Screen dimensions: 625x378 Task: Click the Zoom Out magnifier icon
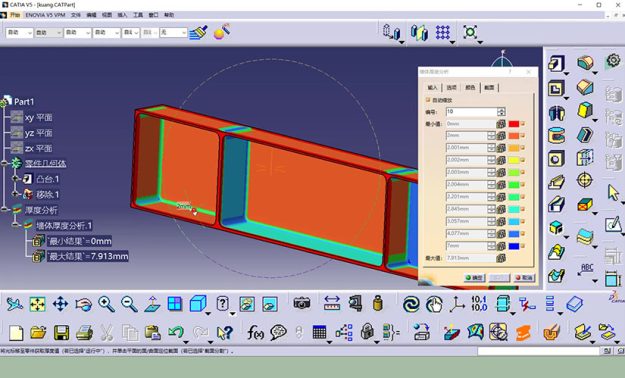coord(129,304)
